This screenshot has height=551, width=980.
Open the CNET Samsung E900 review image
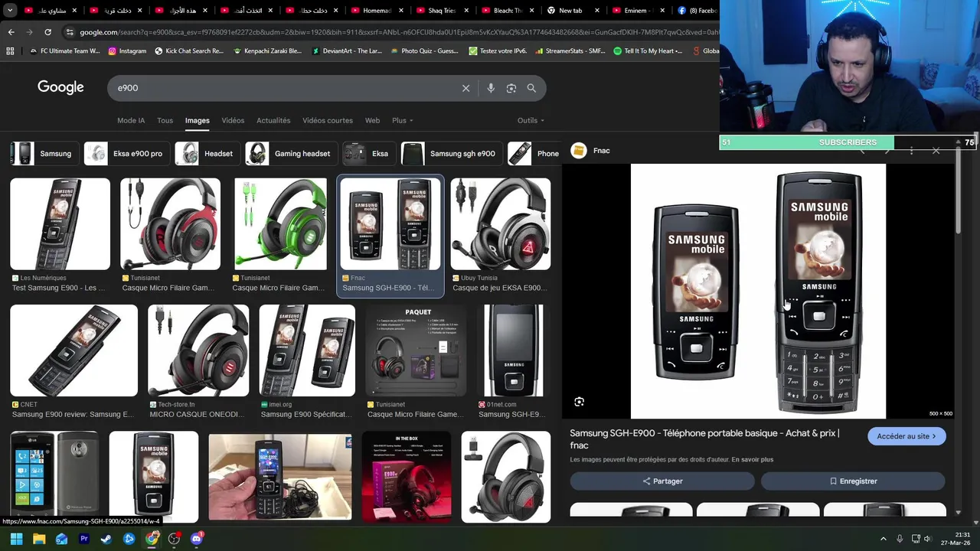click(73, 350)
